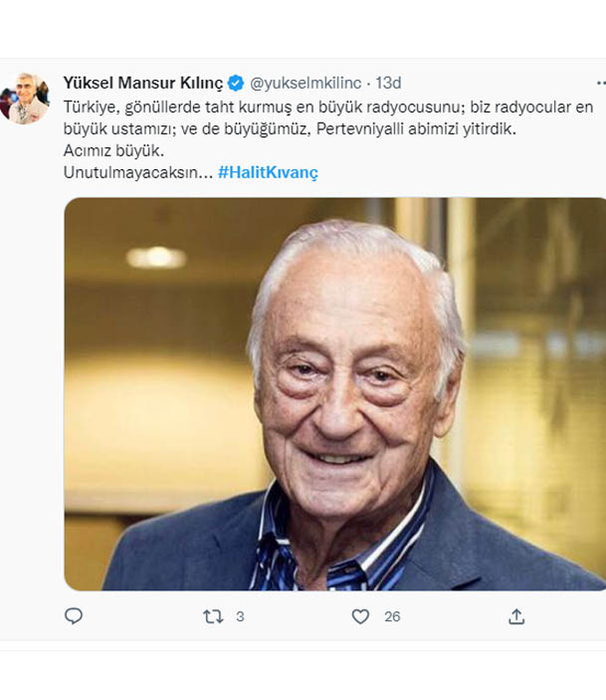Click the like count number 26
This screenshot has height=700, width=606.
[392, 617]
